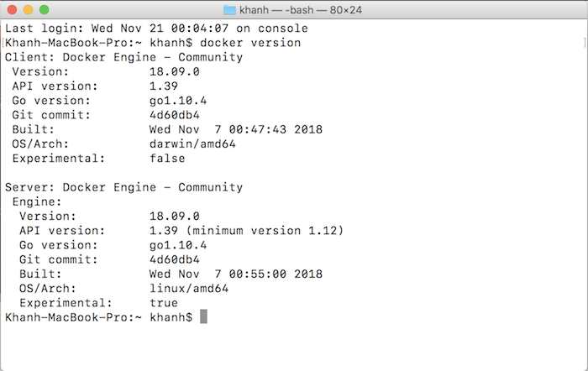Click client Experimental value 'false'

coord(167,159)
